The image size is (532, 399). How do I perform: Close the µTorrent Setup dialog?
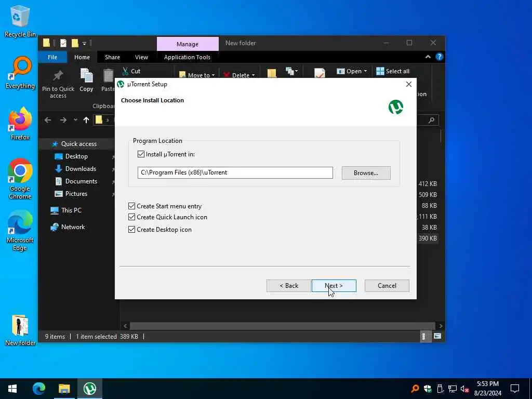(x=409, y=84)
